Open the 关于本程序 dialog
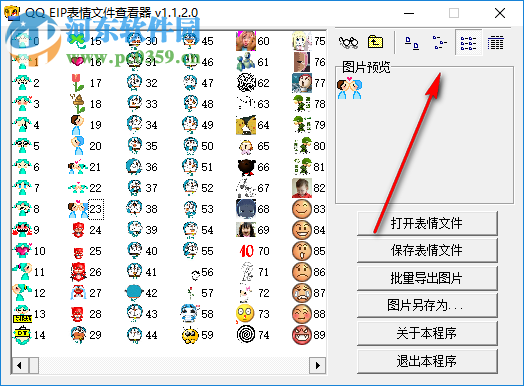524x386 pixels. point(427,333)
